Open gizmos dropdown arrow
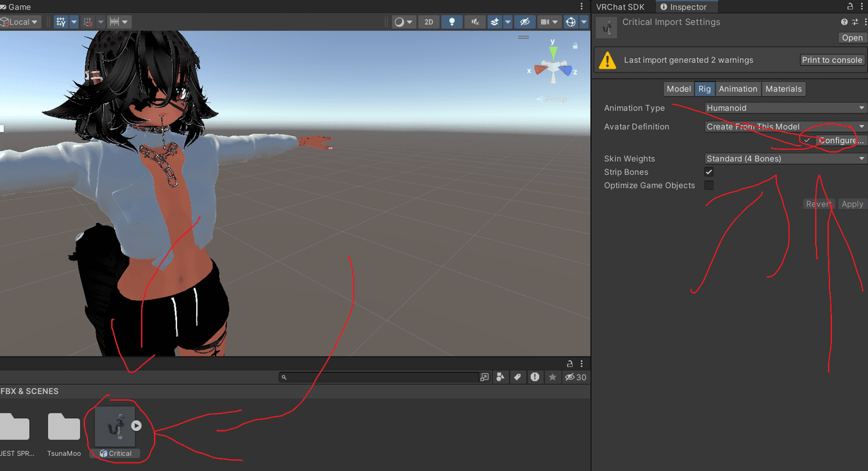Screen dimensions: 868x471 click(584, 22)
